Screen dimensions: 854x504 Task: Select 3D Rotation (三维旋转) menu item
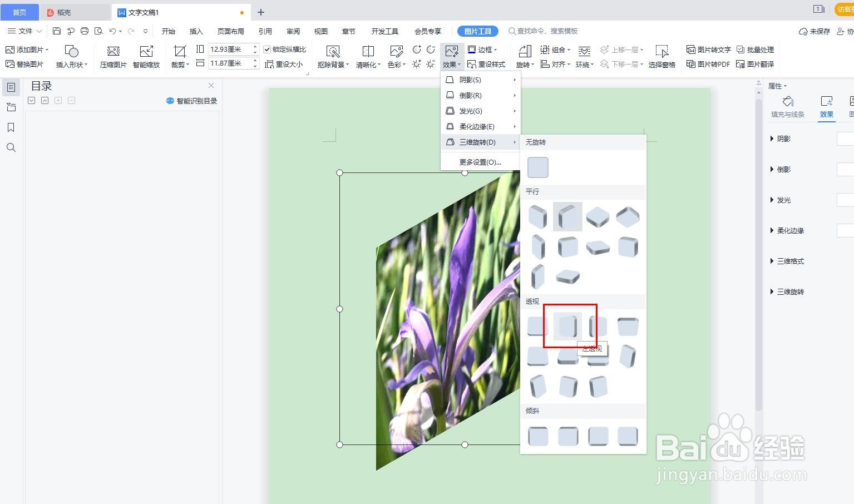481,142
